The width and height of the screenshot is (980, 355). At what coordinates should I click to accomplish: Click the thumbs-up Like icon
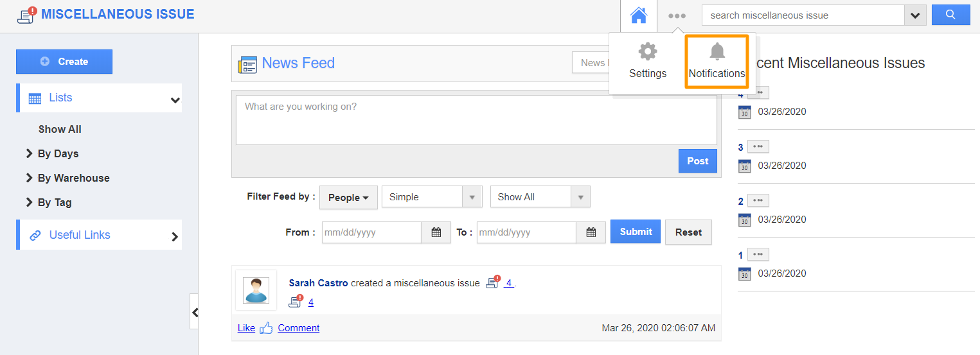[x=266, y=327]
